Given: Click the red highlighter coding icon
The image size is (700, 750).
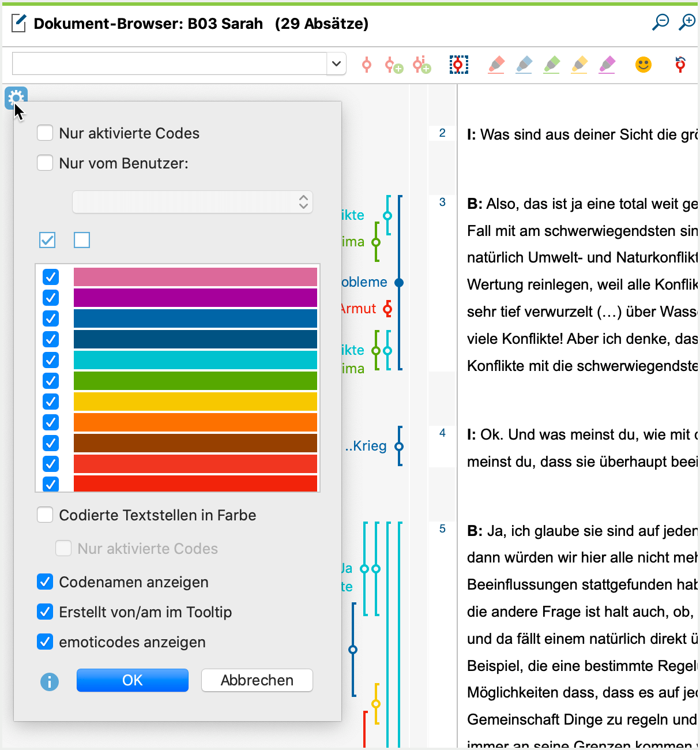Looking at the screenshot, I should coord(496,64).
